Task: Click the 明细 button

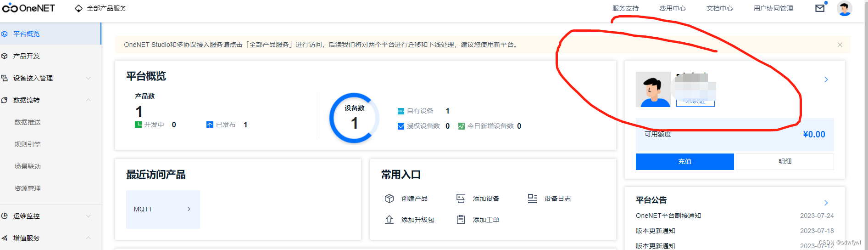Action: pos(785,162)
